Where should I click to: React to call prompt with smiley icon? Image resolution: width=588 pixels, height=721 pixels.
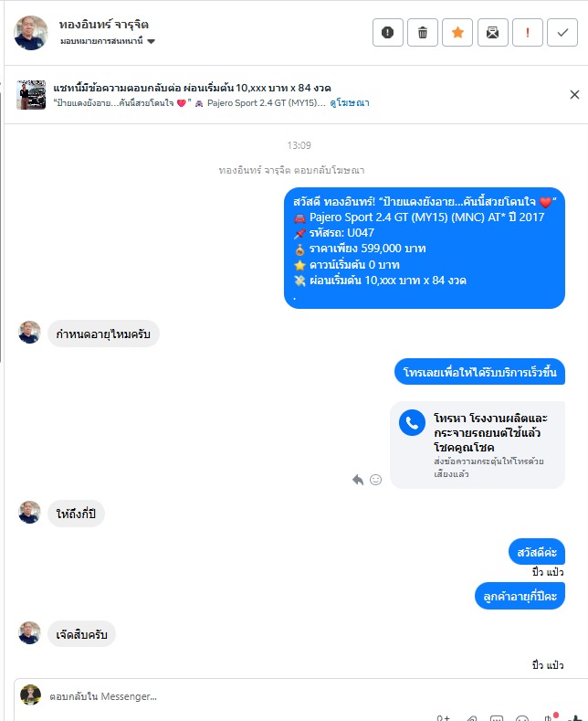click(376, 480)
